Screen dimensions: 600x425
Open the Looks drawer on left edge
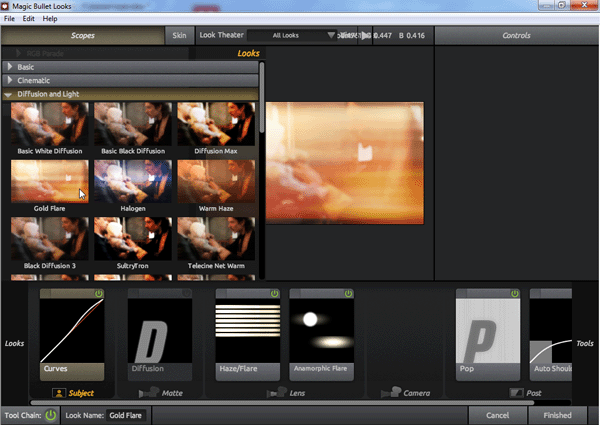15,343
